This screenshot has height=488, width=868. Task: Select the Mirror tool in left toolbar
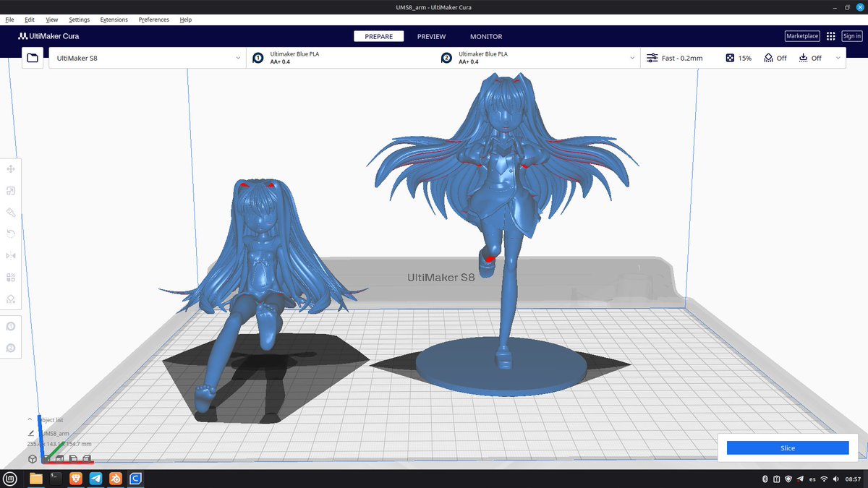pos(11,255)
